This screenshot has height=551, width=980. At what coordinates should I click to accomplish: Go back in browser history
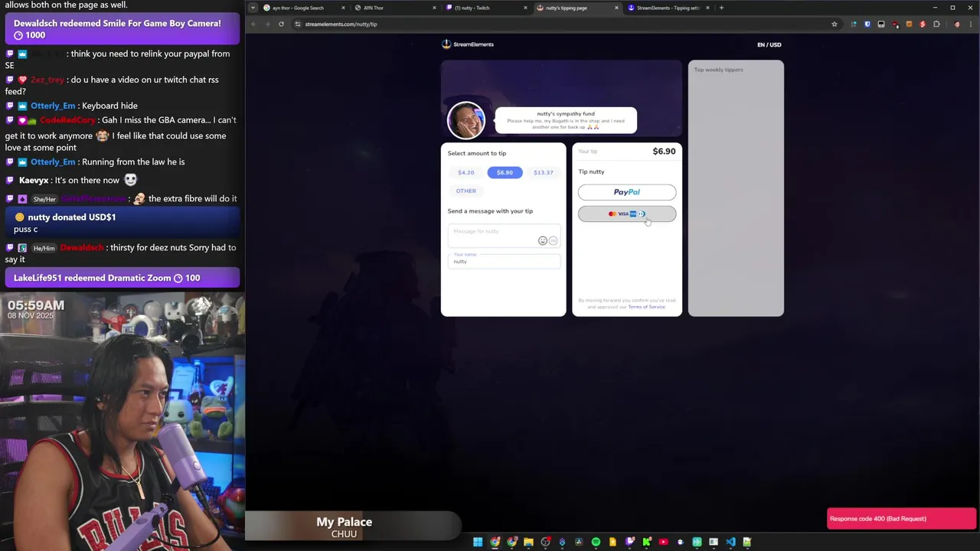click(x=254, y=24)
